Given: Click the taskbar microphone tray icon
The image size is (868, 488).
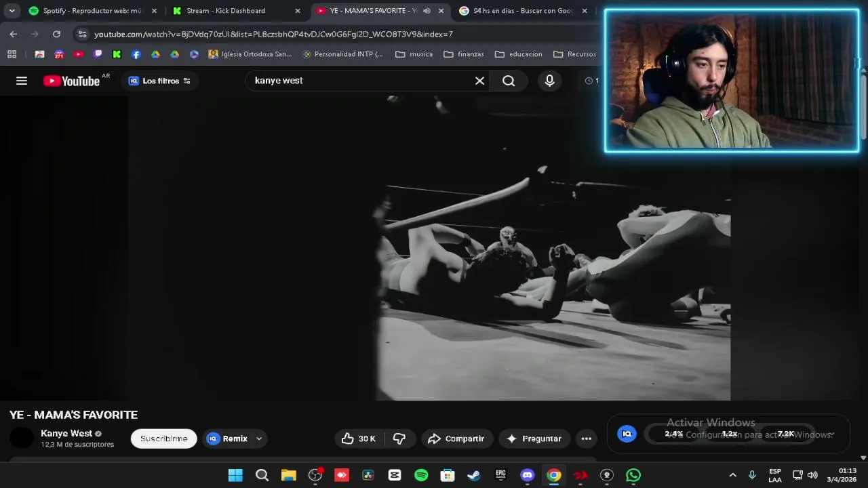Looking at the screenshot, I should tap(752, 475).
